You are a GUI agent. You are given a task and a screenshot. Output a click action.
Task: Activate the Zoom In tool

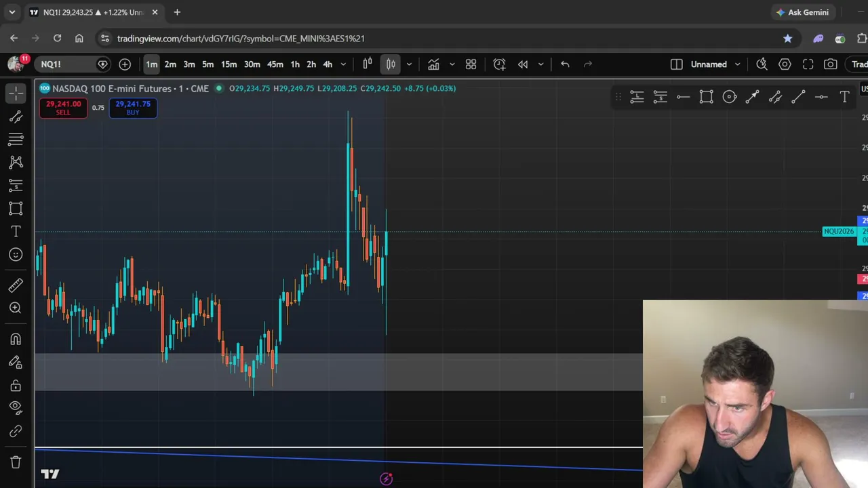(16, 308)
